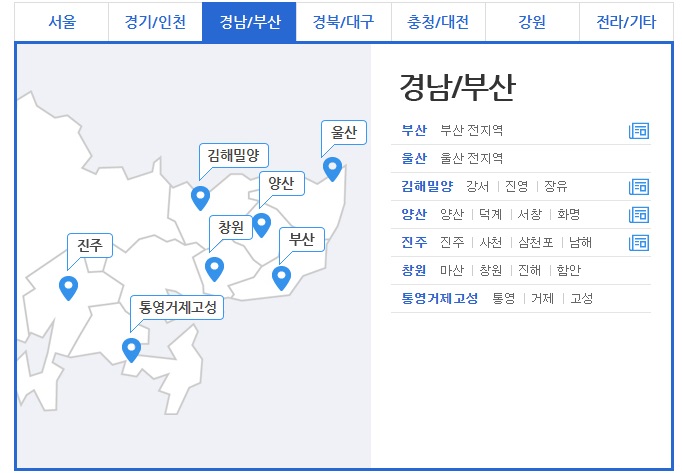
Task: Select 사천 in the 진주 row
Action: (x=491, y=242)
